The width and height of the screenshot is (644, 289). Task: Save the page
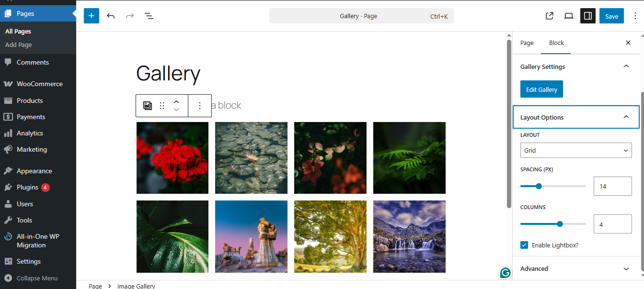tap(611, 16)
